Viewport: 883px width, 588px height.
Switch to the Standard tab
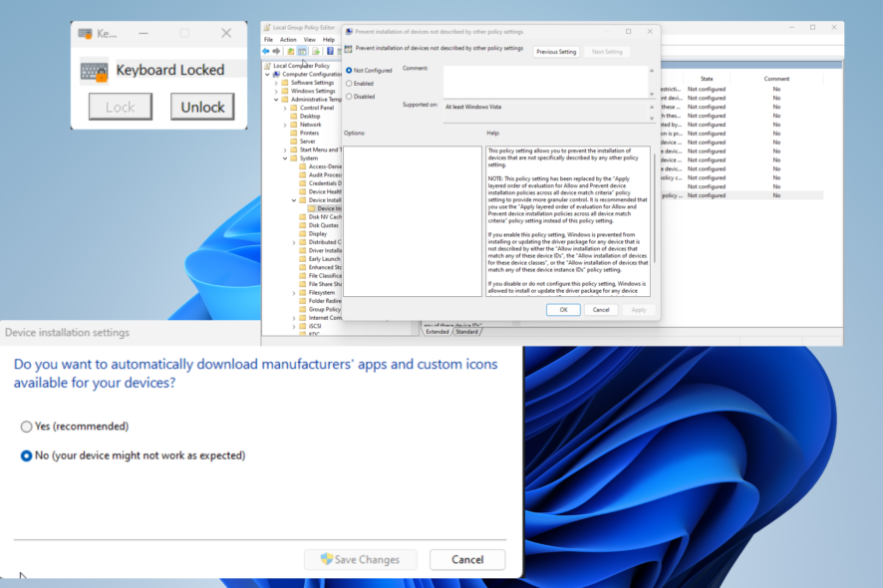coord(466,331)
